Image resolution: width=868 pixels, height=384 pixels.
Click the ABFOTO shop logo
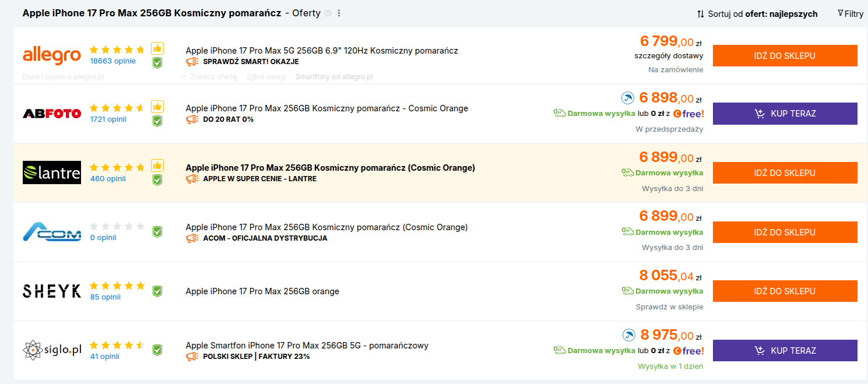click(x=52, y=114)
